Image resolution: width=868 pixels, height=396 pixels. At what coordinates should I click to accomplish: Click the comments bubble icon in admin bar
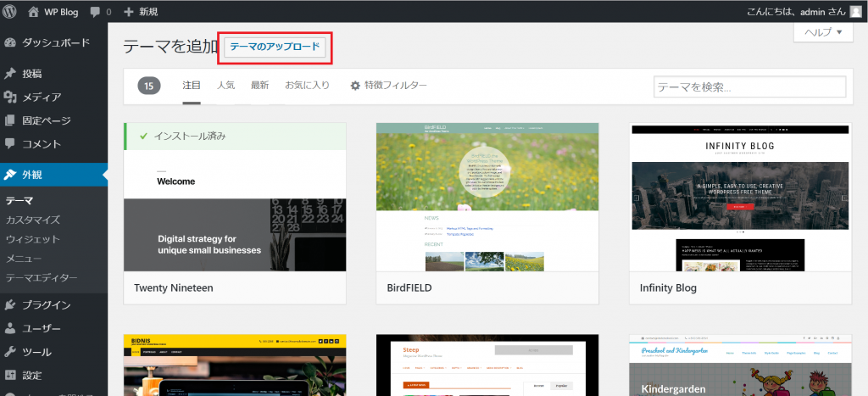point(96,12)
